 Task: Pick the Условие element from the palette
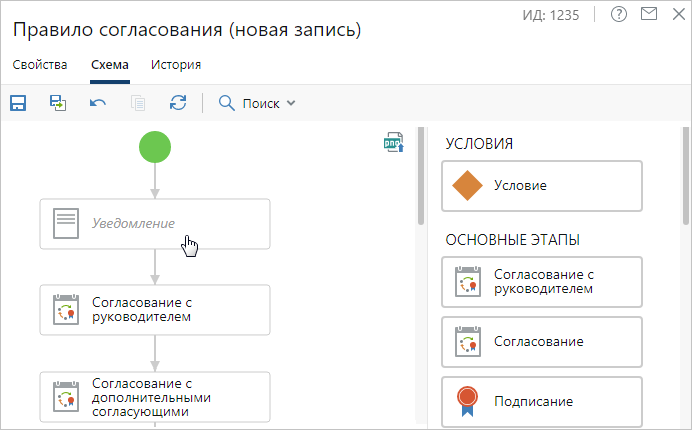541,186
